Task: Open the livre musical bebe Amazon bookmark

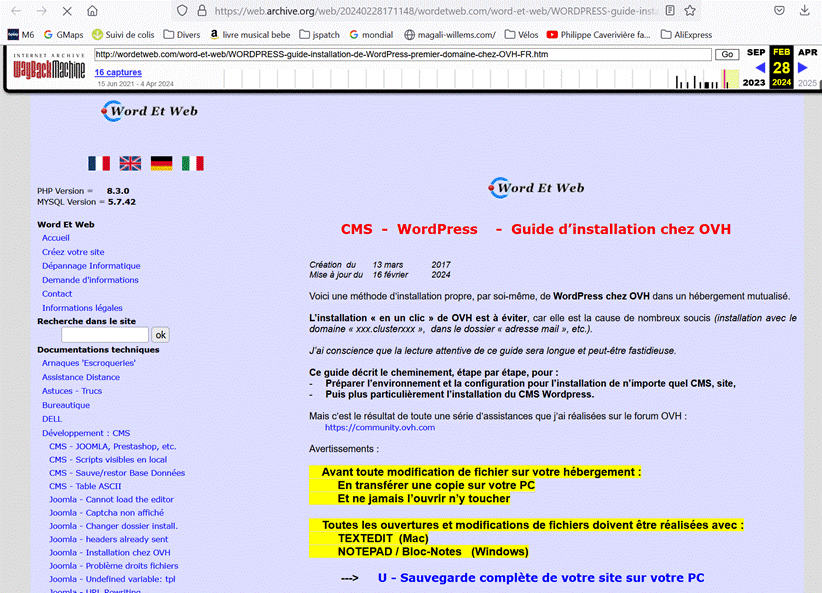Action: (250, 35)
